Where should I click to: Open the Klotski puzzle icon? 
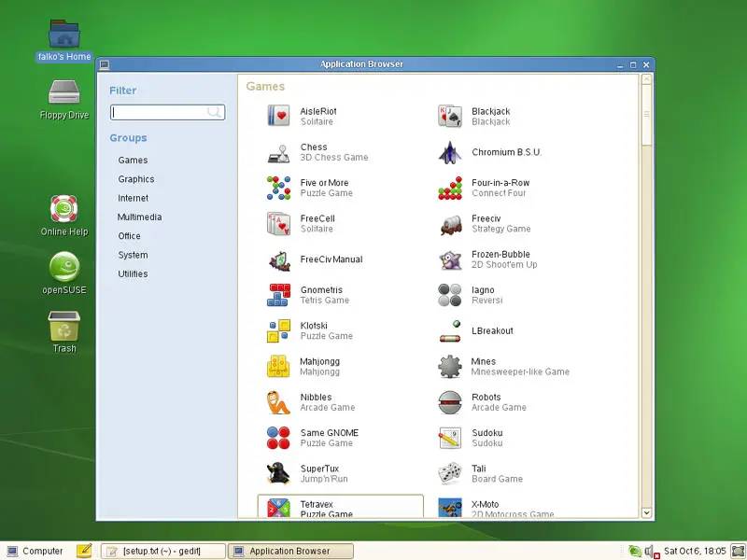[x=278, y=330]
